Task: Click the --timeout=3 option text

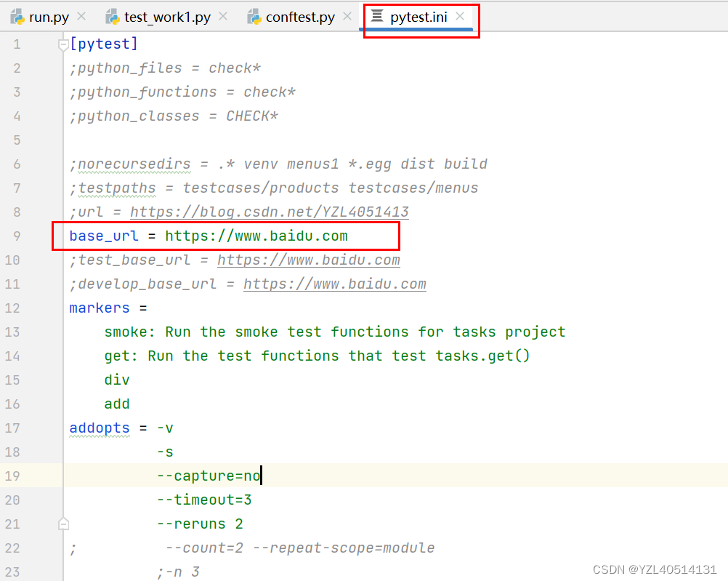Action: (x=204, y=500)
